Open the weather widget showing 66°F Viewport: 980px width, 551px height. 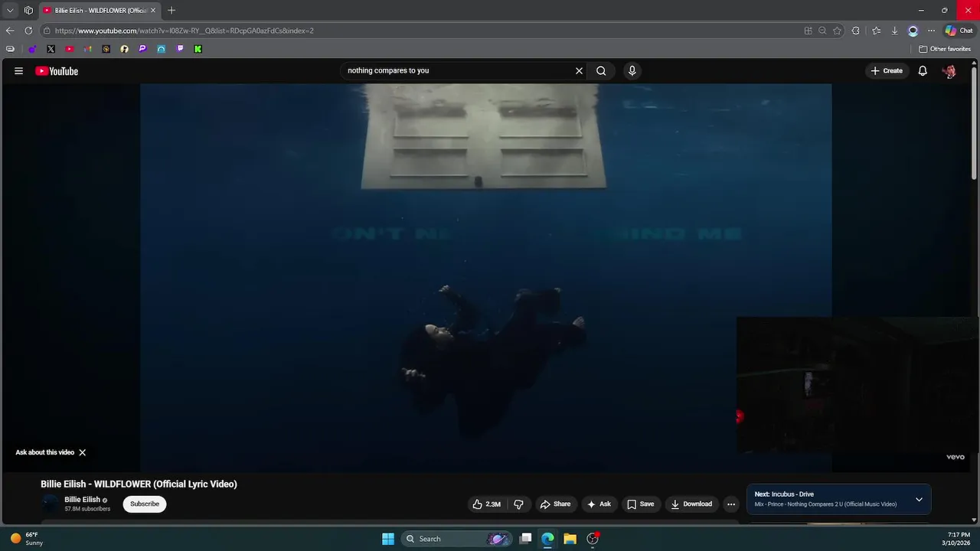(26, 539)
